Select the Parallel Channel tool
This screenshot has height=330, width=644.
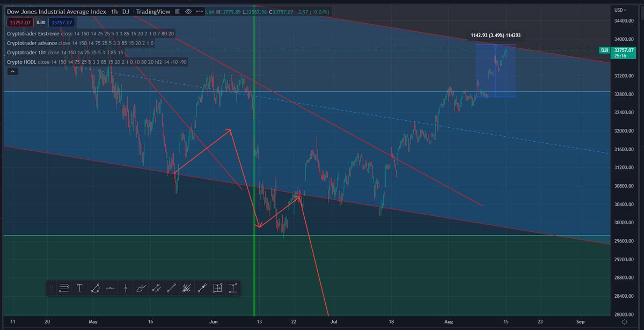pyautogui.click(x=156, y=288)
